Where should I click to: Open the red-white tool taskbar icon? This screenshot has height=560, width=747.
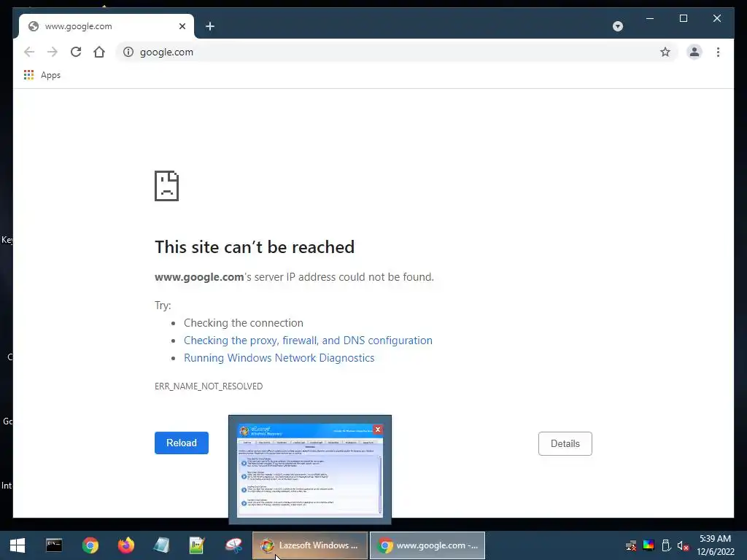click(x=233, y=545)
